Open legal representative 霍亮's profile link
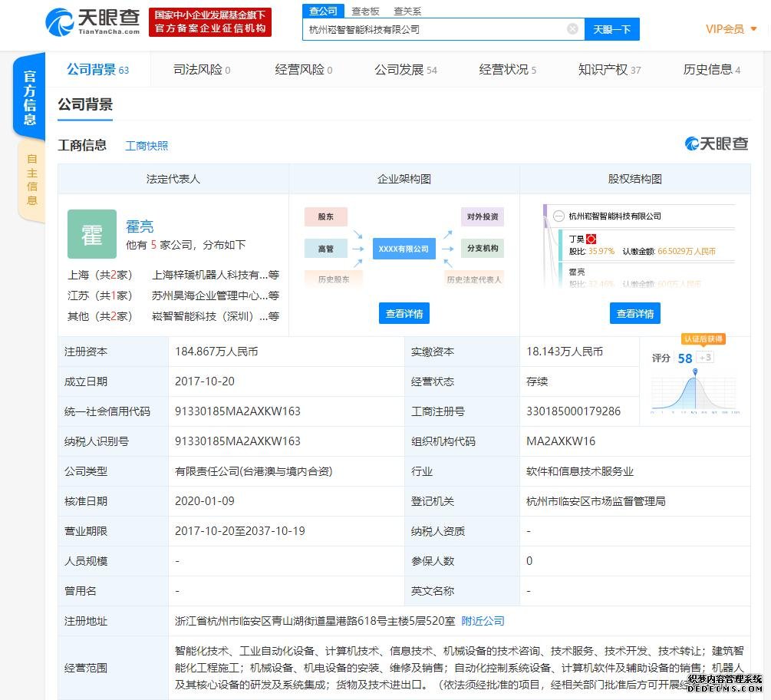 tap(140, 226)
